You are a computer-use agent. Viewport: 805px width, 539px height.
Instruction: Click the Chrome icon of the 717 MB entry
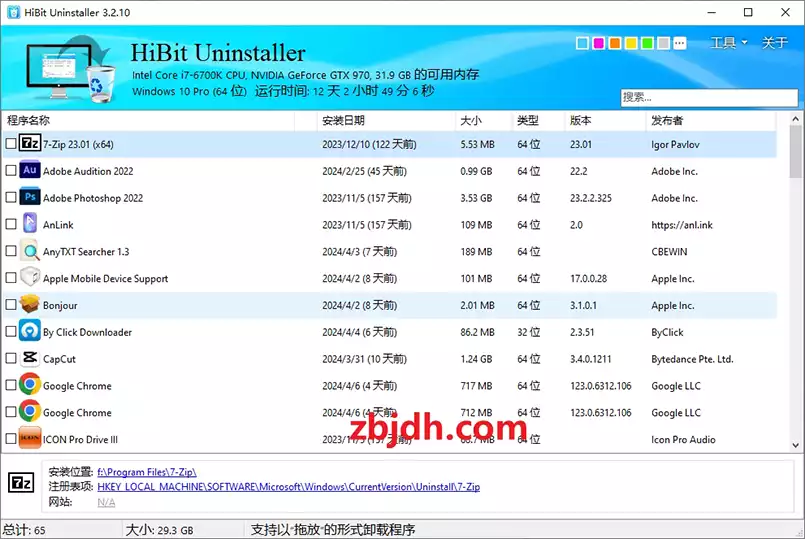point(30,385)
